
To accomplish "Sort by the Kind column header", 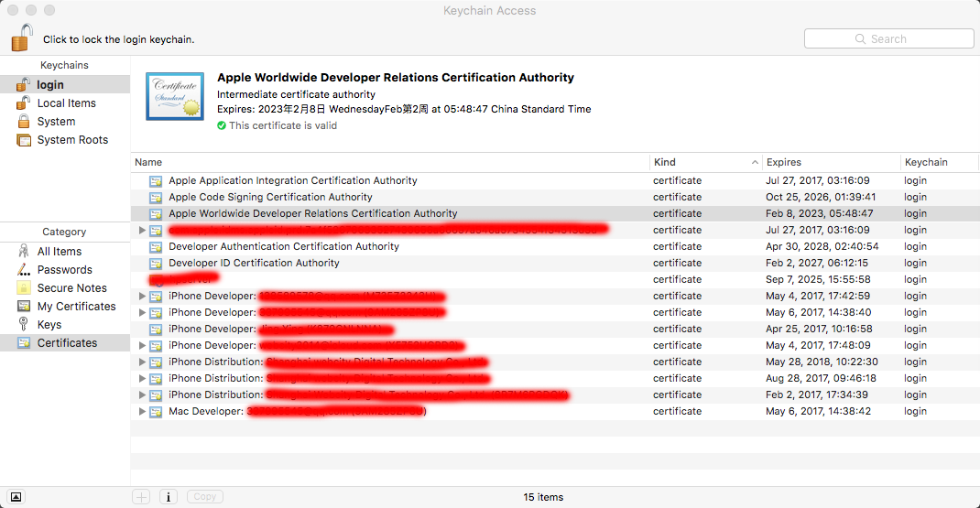I will pos(705,162).
